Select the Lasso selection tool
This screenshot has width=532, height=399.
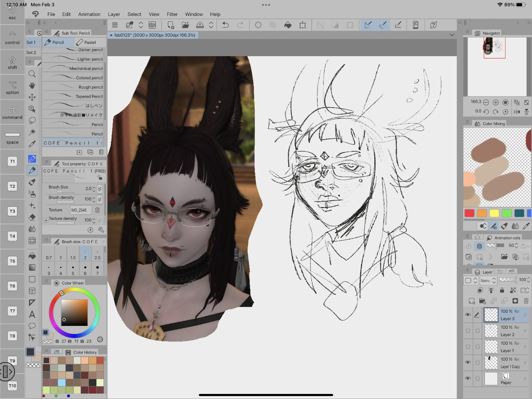coord(32,121)
